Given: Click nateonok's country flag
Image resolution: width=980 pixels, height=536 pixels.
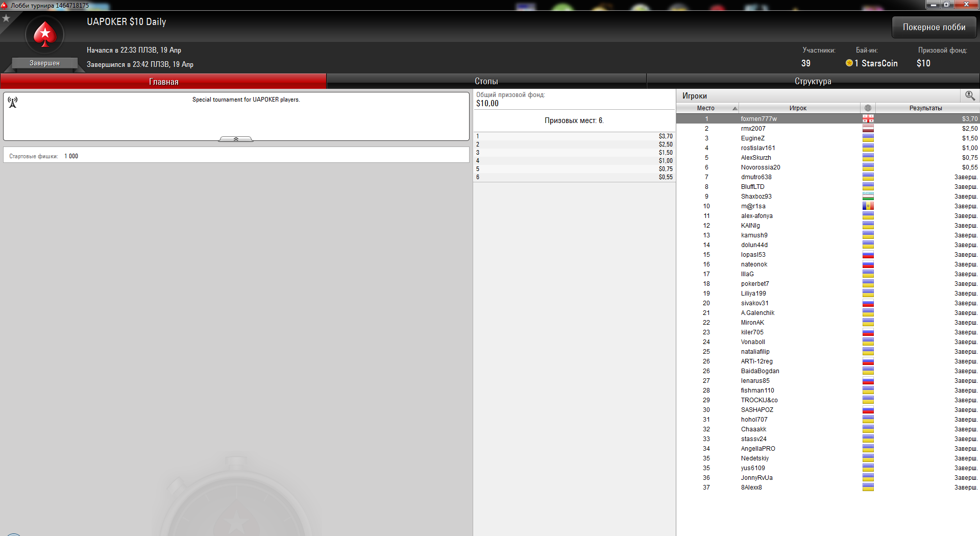Looking at the screenshot, I should click(868, 264).
